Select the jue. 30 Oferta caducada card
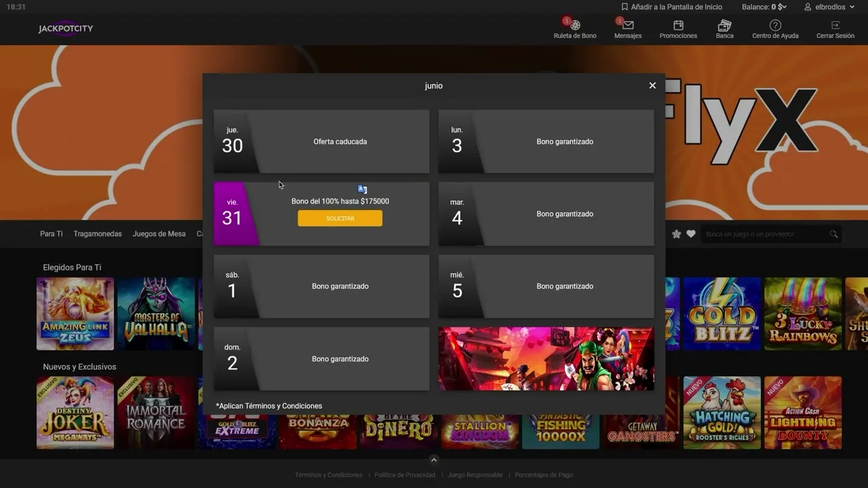This screenshot has height=488, width=868. pyautogui.click(x=321, y=142)
